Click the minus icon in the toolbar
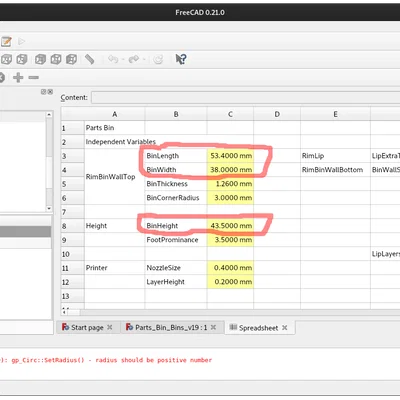Screen dimensions: 400x400 pos(33,78)
